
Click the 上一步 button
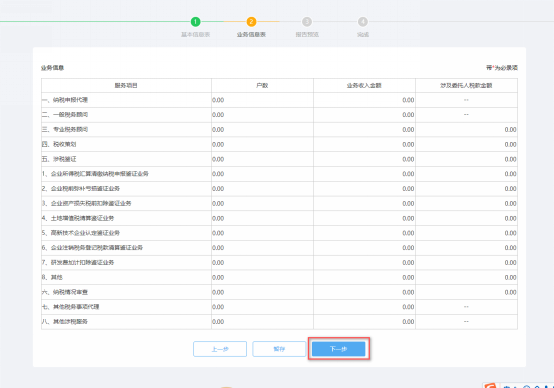pyautogui.click(x=220, y=349)
